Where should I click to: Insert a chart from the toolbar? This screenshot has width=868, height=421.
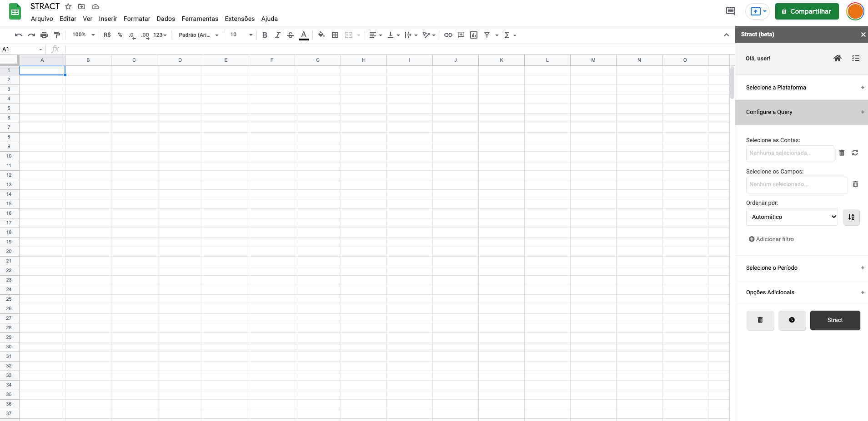[474, 35]
